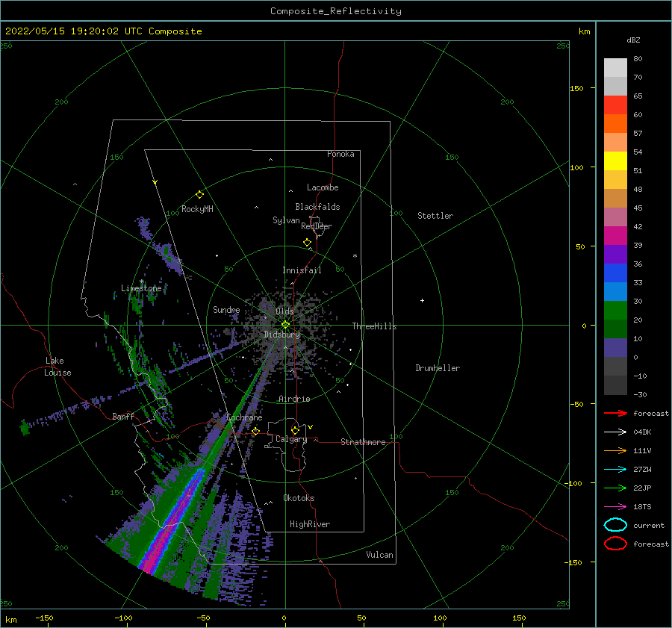
Task: Select the purple 39 dBZ swatch
Action: [615, 254]
